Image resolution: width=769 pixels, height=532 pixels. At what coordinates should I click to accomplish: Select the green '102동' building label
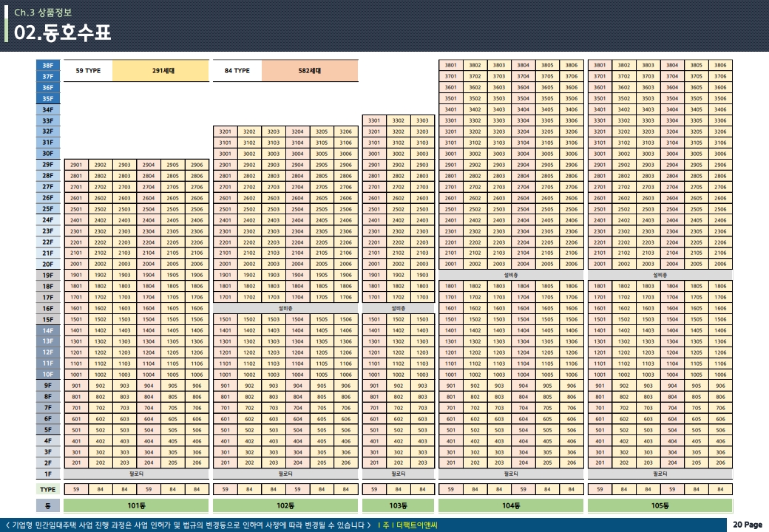(285, 505)
